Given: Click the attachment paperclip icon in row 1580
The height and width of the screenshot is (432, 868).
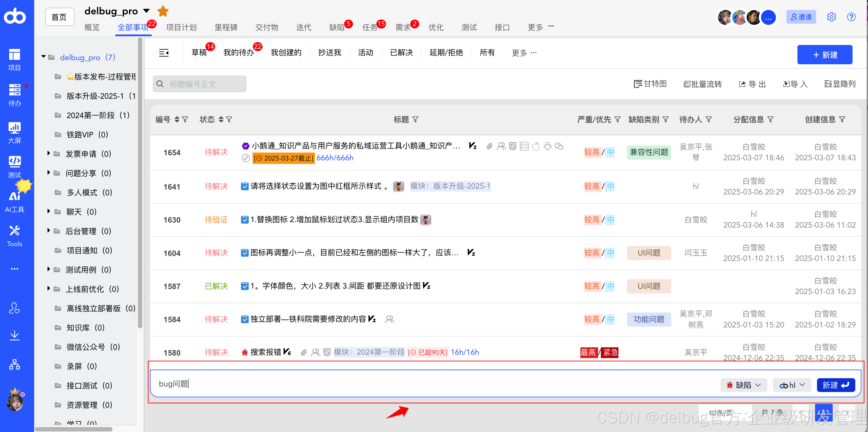Looking at the screenshot, I should click(304, 352).
